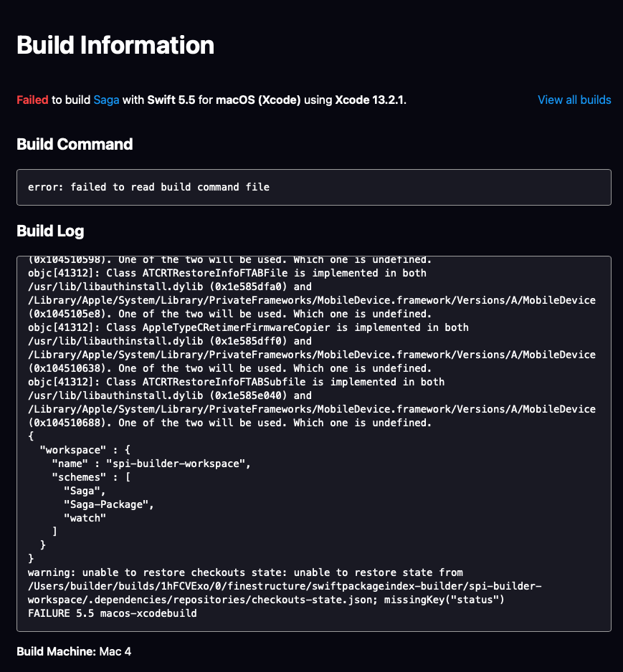
Task: Click the Swift 5.5 version text
Action: (x=171, y=100)
